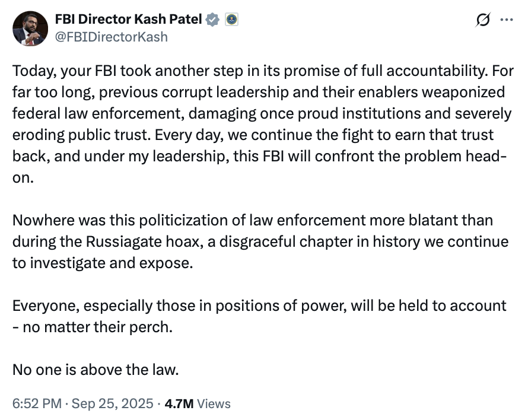This screenshot has width=528, height=420.
Task: Click the Views label beside the count
Action: [x=214, y=403]
